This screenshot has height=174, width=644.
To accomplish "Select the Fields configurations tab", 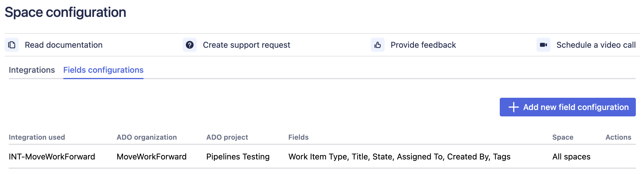I will click(x=103, y=70).
